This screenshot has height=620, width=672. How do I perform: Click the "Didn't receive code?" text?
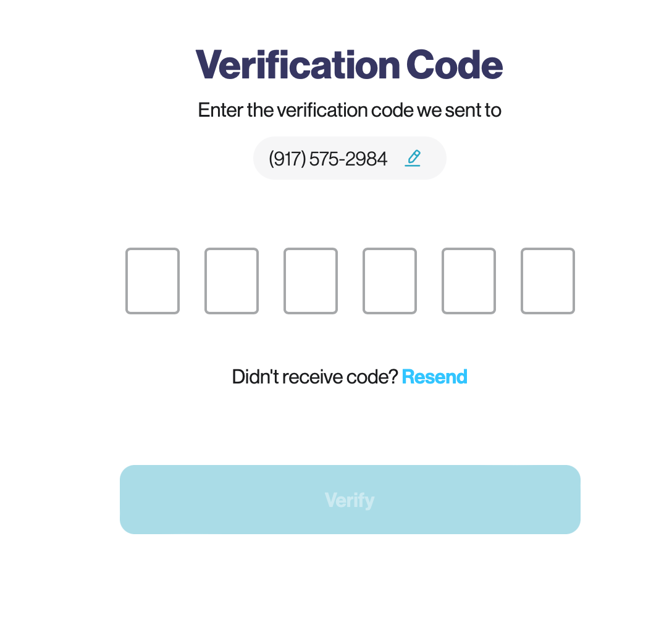click(316, 377)
